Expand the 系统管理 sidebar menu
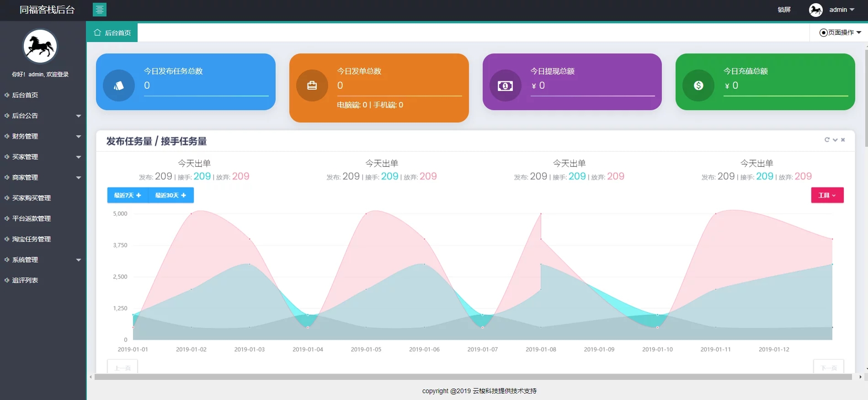This screenshot has width=868, height=400. point(43,260)
